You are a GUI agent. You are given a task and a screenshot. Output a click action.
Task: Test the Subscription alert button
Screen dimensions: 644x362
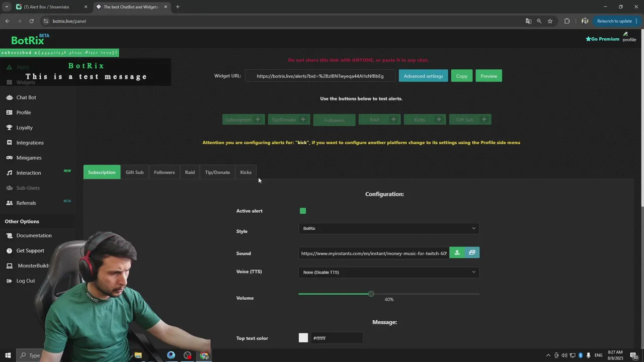244,120
